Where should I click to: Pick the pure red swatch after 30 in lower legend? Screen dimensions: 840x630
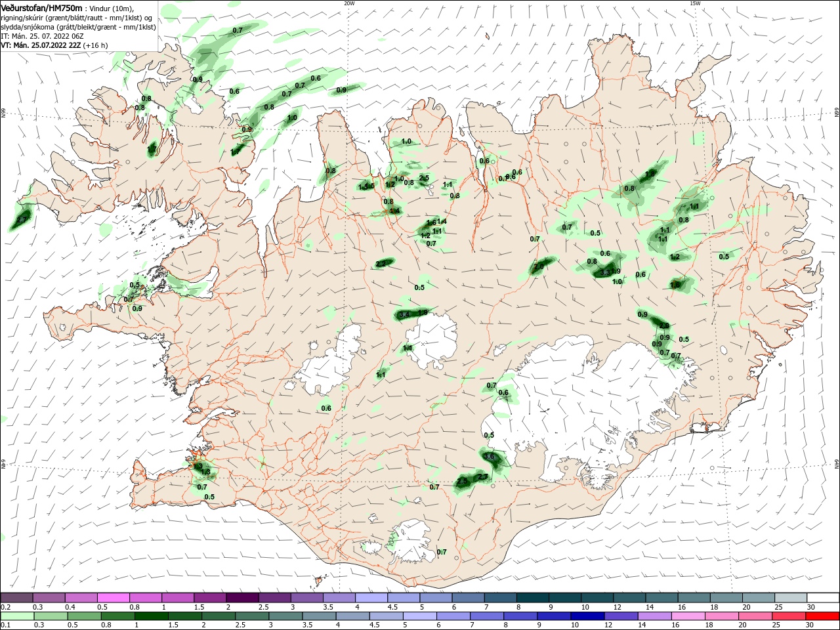click(x=822, y=616)
